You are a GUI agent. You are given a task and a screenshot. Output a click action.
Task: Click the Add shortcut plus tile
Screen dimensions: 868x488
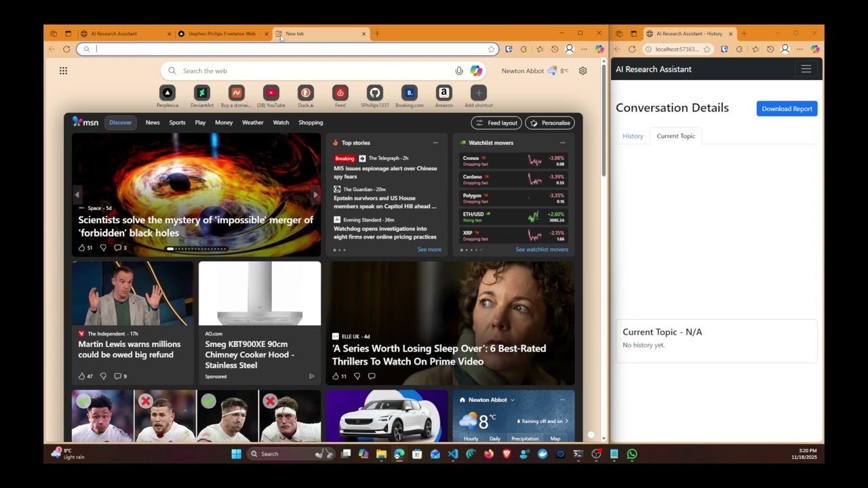(479, 93)
